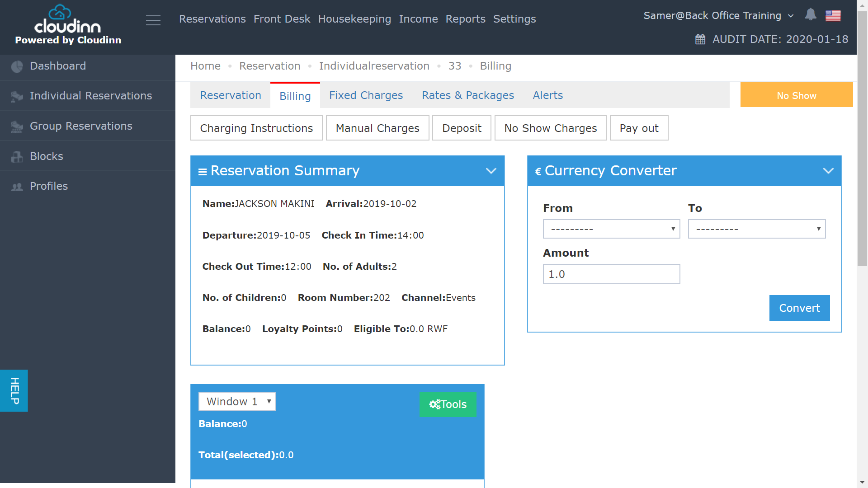Click the euro icon in Currency Converter

[538, 172]
